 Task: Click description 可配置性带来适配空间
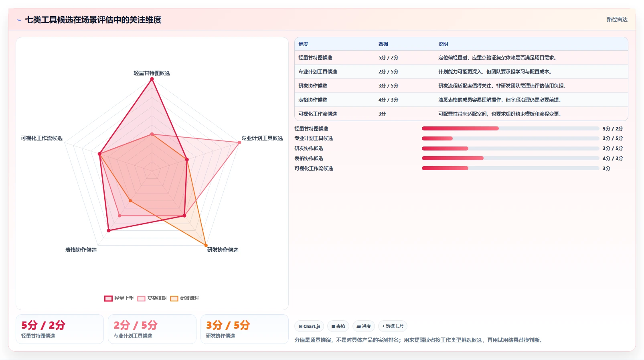500,114
